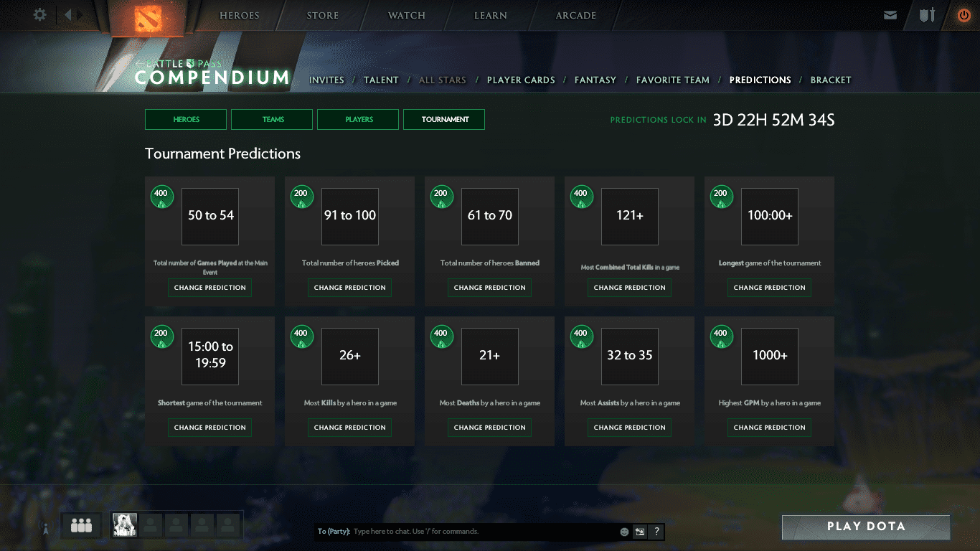Open the friends list people icon

(81, 526)
